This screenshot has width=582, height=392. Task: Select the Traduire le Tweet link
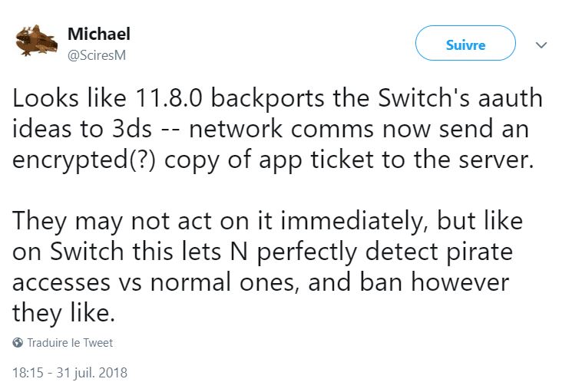coord(70,343)
